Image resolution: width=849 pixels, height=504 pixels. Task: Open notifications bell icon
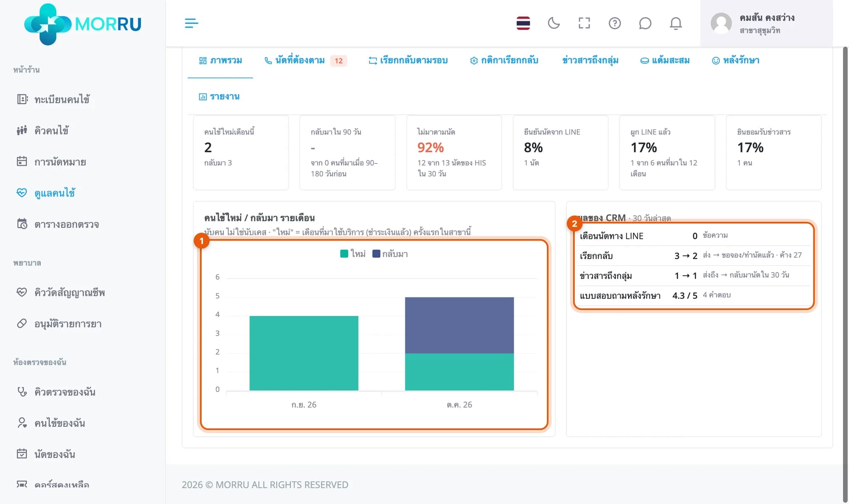click(x=675, y=23)
